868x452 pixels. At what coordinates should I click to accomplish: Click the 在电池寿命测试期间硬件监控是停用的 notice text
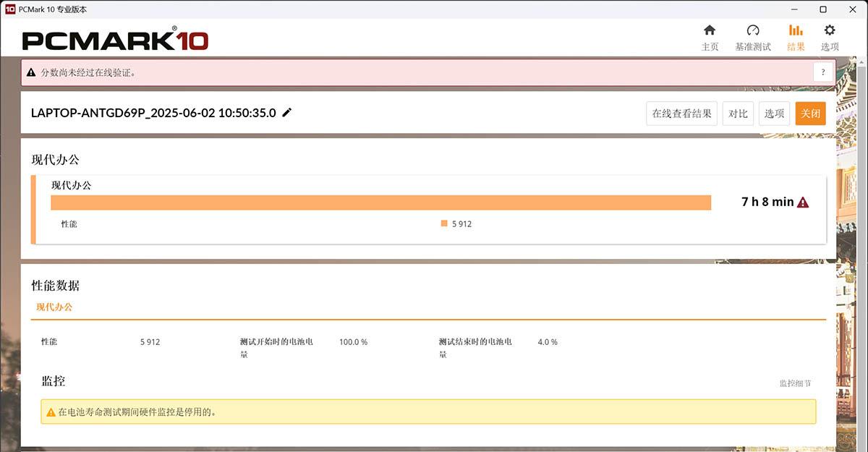(x=137, y=412)
